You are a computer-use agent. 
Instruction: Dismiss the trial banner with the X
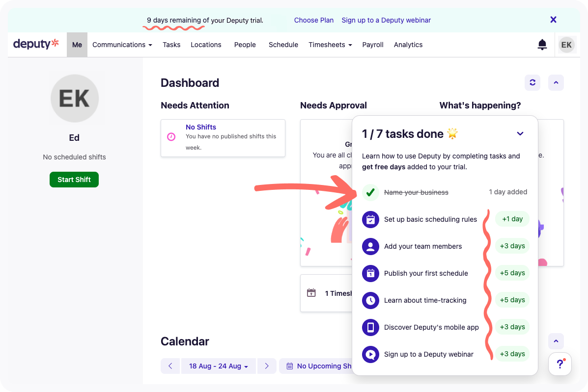click(x=553, y=20)
